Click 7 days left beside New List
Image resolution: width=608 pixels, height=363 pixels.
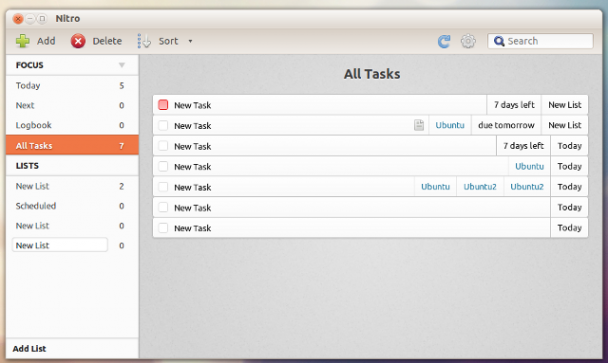click(514, 105)
